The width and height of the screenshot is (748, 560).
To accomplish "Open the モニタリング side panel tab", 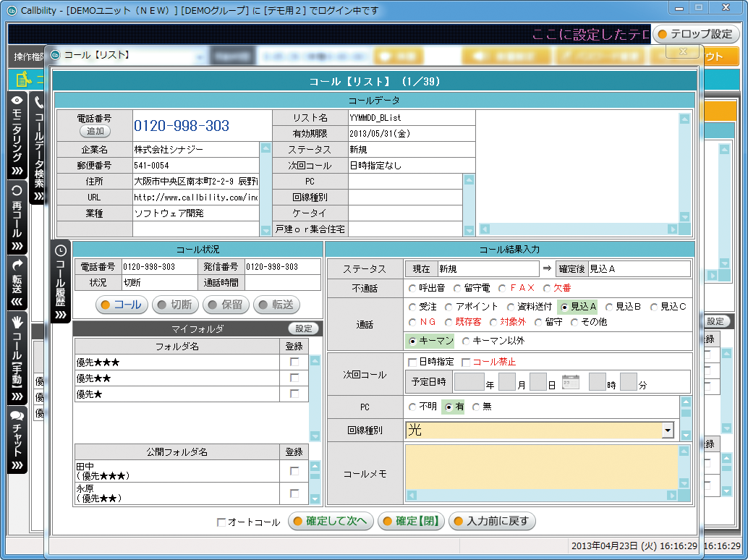I will [17, 135].
